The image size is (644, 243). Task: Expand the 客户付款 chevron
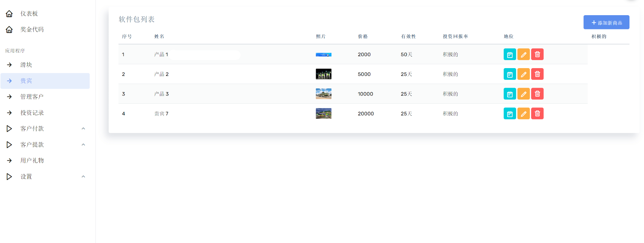pos(83,128)
